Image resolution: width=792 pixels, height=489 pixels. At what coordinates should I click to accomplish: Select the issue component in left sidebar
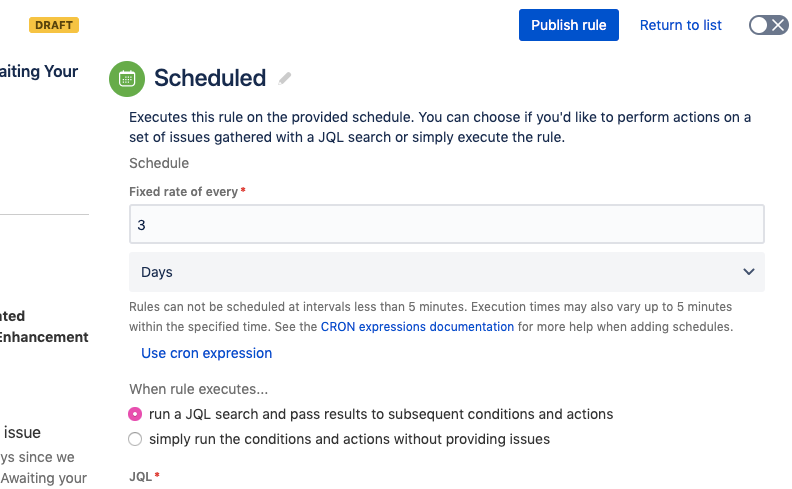22,432
